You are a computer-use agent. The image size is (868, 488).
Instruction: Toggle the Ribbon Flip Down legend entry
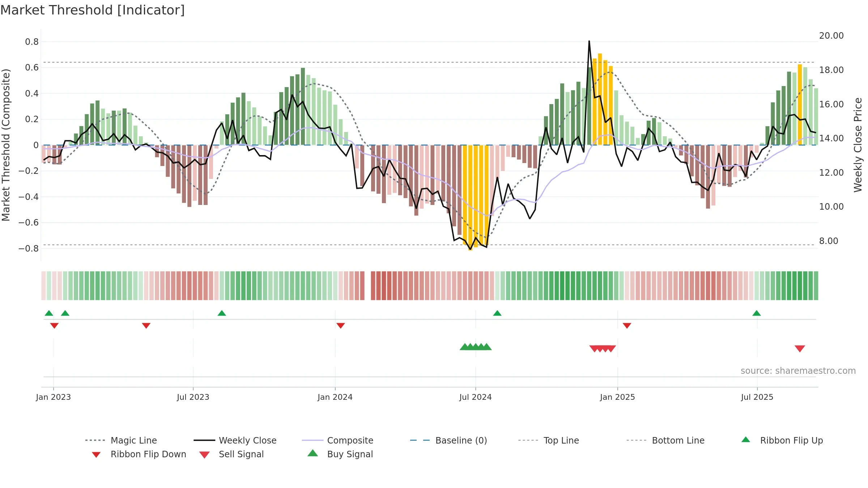tap(139, 454)
